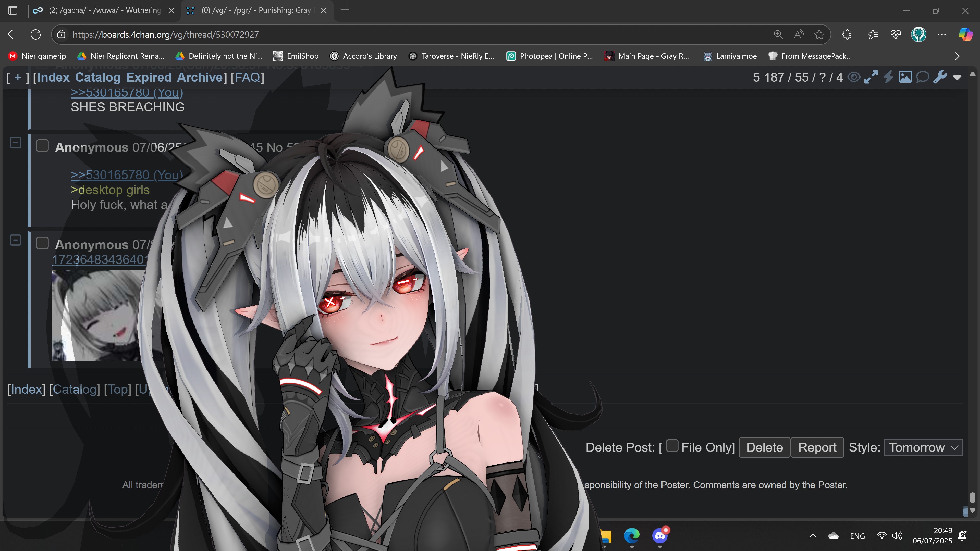
Task: Open the Style dropdown showing Tomorrow
Action: (923, 448)
